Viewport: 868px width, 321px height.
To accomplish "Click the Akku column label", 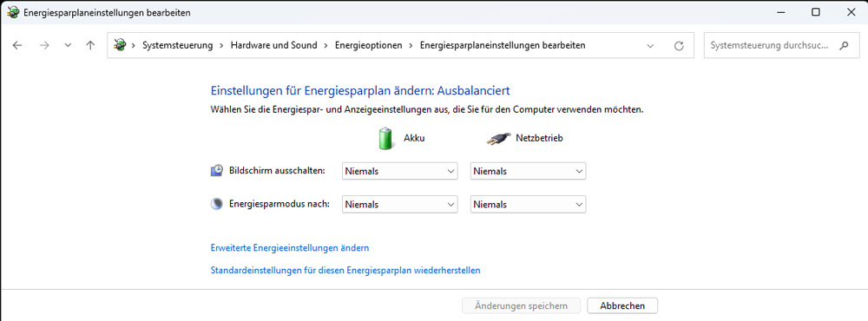I will (414, 138).
